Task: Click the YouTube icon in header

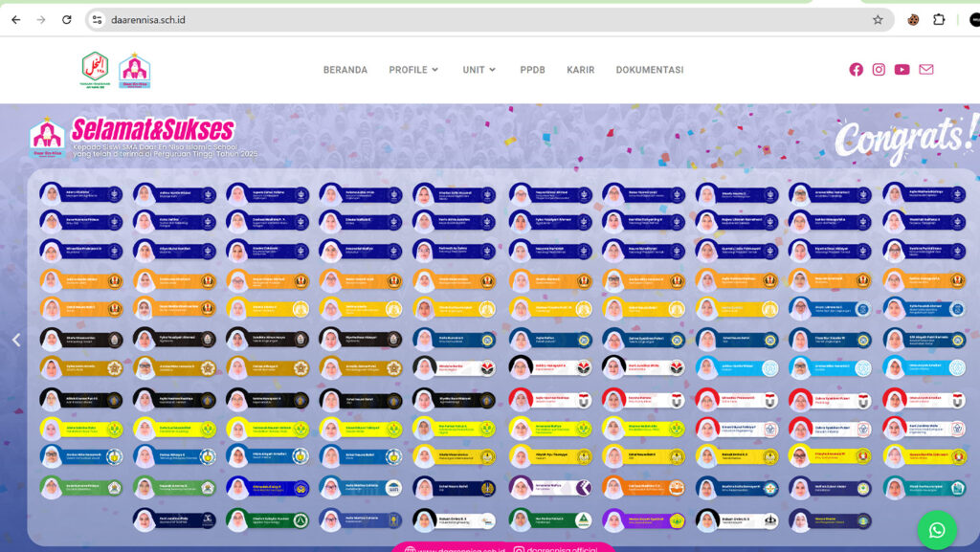Action: coord(902,70)
